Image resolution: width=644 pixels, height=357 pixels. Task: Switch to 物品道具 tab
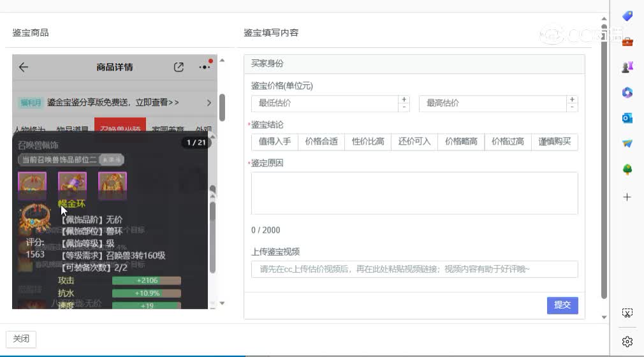point(72,129)
